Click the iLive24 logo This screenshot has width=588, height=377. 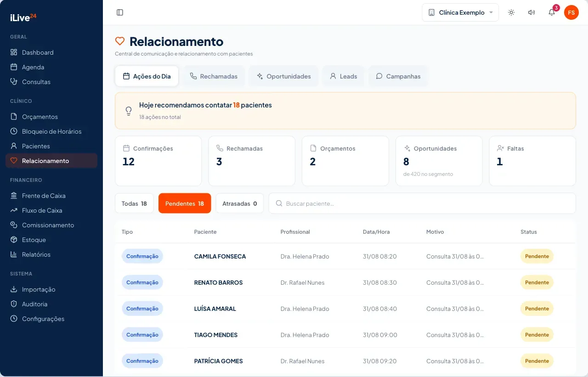point(23,17)
